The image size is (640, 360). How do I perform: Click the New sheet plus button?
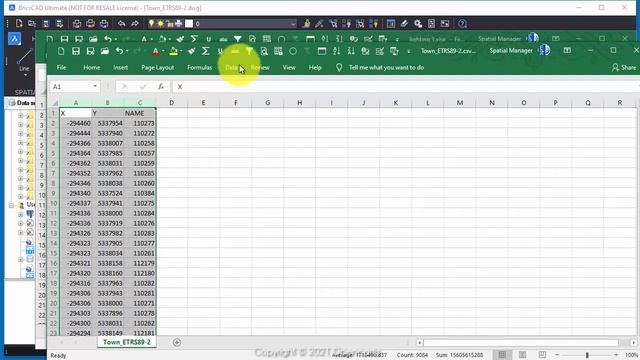177,342
